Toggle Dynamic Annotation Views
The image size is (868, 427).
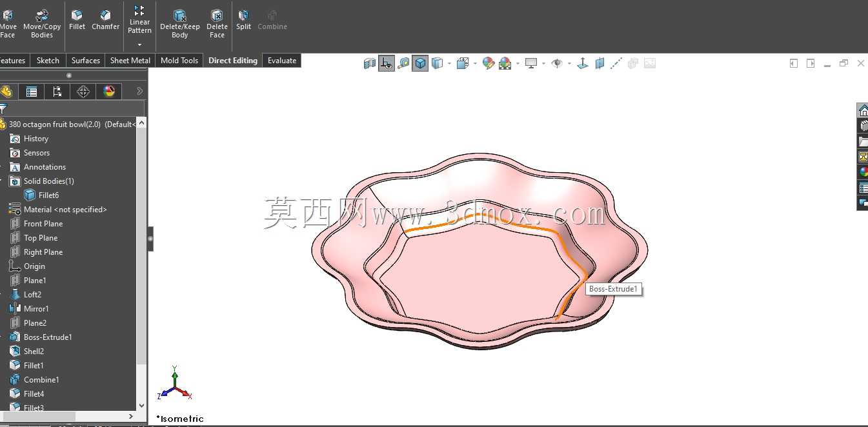tap(387, 63)
